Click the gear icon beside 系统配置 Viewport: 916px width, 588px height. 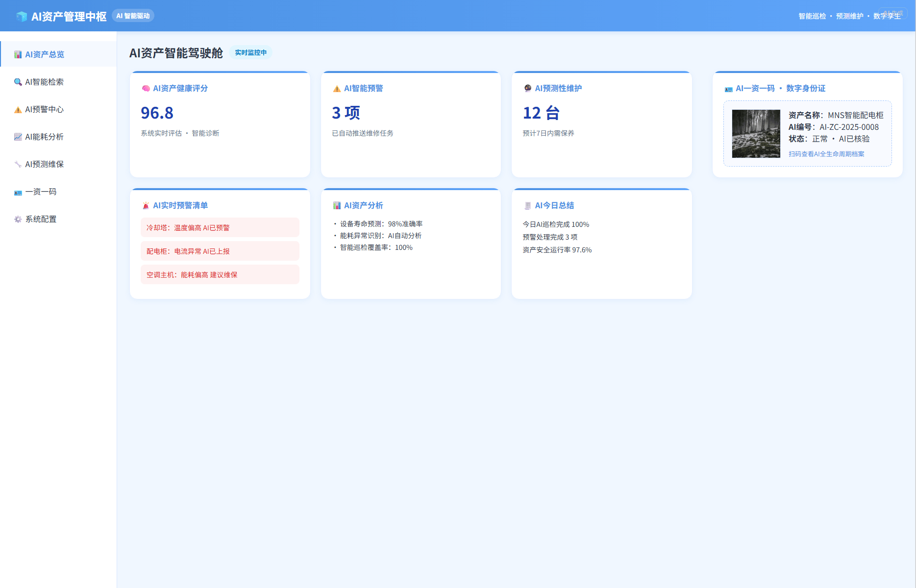coord(18,219)
